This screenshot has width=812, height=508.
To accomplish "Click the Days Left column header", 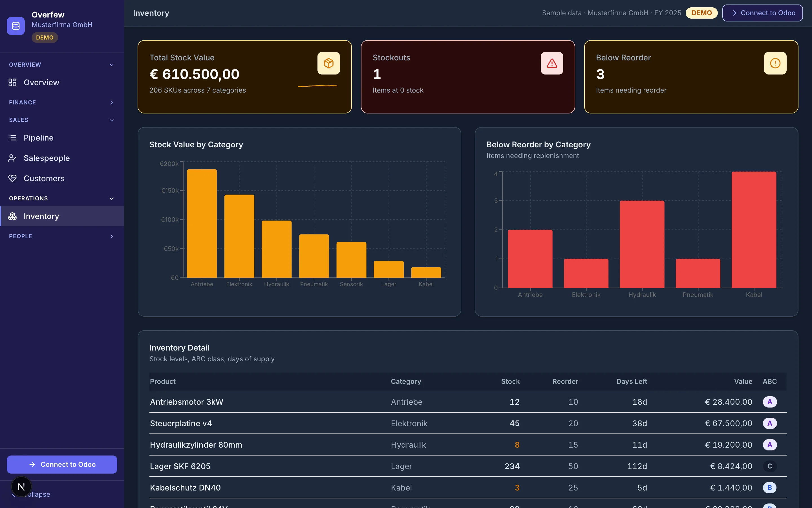I will pyautogui.click(x=632, y=381).
